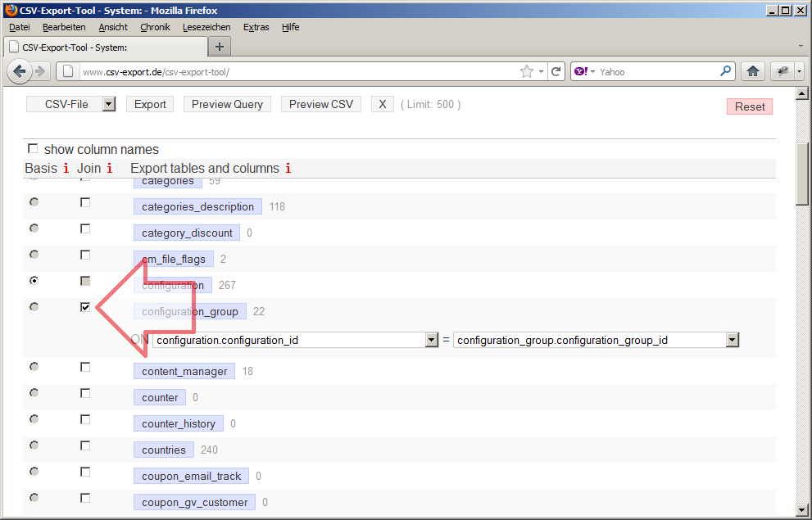Open the Lesezeichen menu
The height and width of the screenshot is (520, 812).
point(206,27)
